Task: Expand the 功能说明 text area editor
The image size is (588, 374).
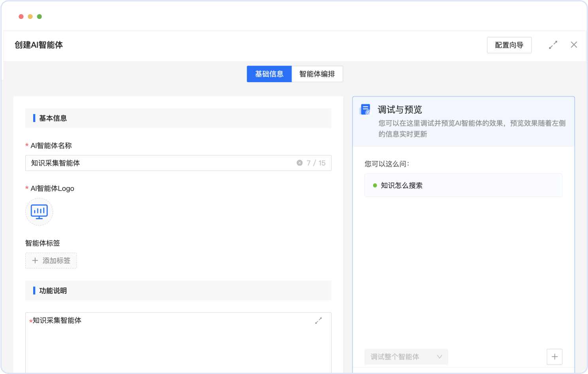Action: pyautogui.click(x=318, y=321)
